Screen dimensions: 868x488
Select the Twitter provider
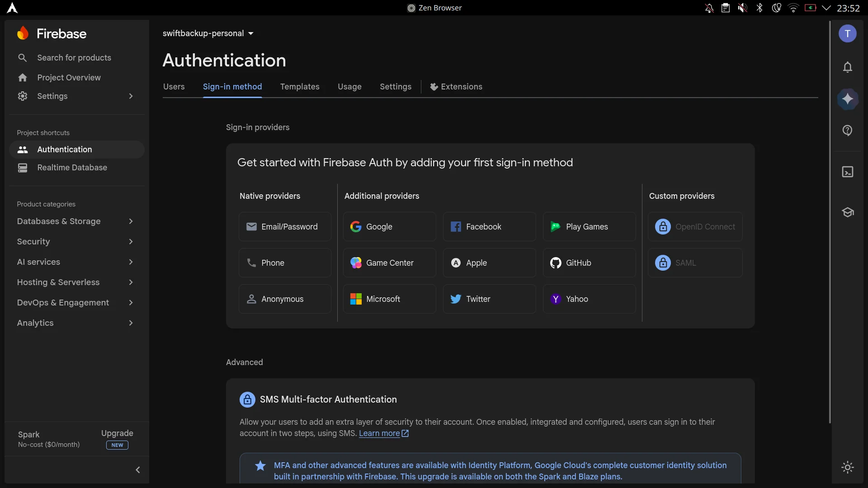[490, 299]
